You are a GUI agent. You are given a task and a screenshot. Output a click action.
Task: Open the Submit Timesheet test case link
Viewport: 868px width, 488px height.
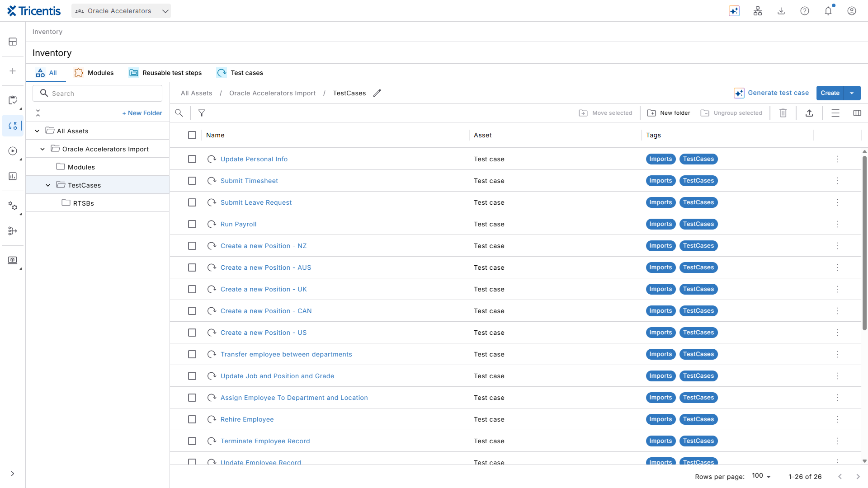pos(249,181)
